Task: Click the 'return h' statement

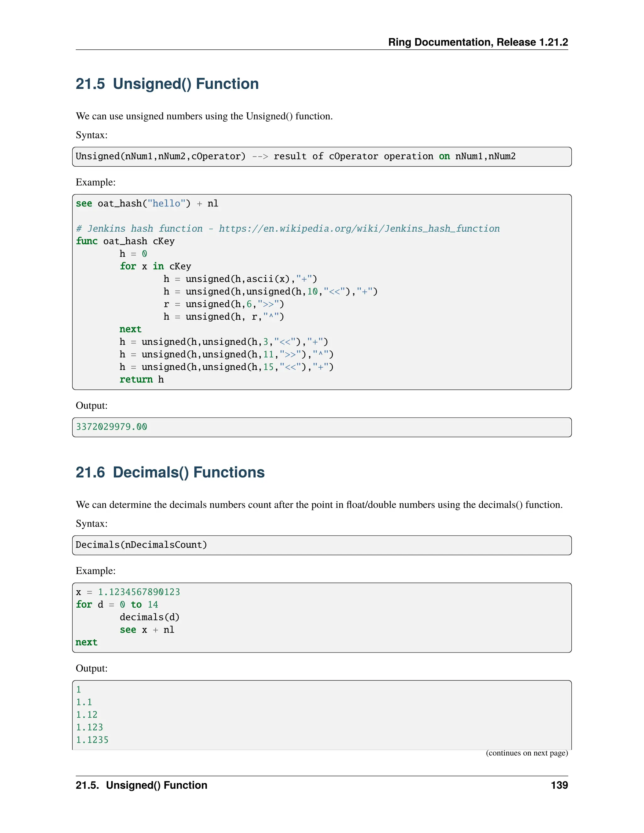Action: point(142,379)
